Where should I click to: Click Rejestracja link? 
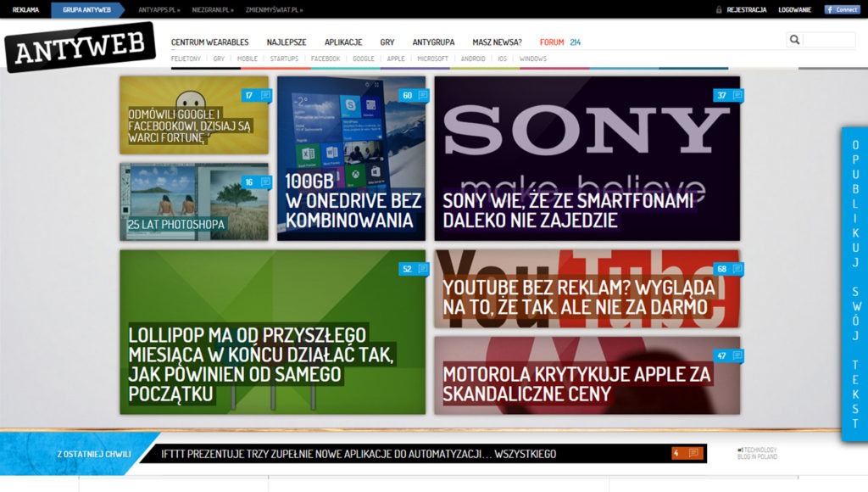coord(747,9)
